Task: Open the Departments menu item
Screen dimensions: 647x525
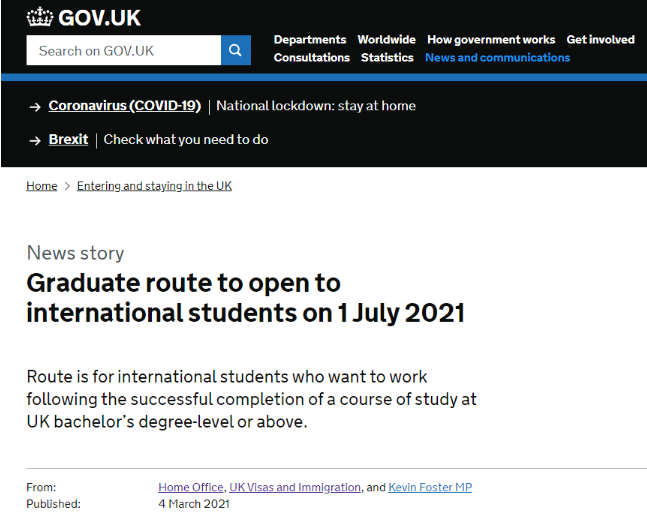Action: (310, 40)
